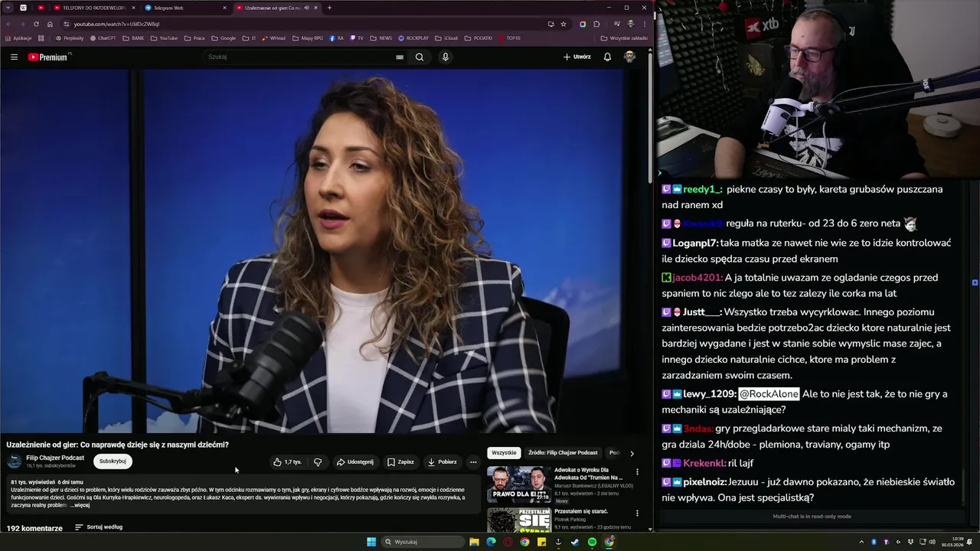The width and height of the screenshot is (980, 551).
Task: Focus the YouTube Szukaj search field
Action: (x=299, y=57)
